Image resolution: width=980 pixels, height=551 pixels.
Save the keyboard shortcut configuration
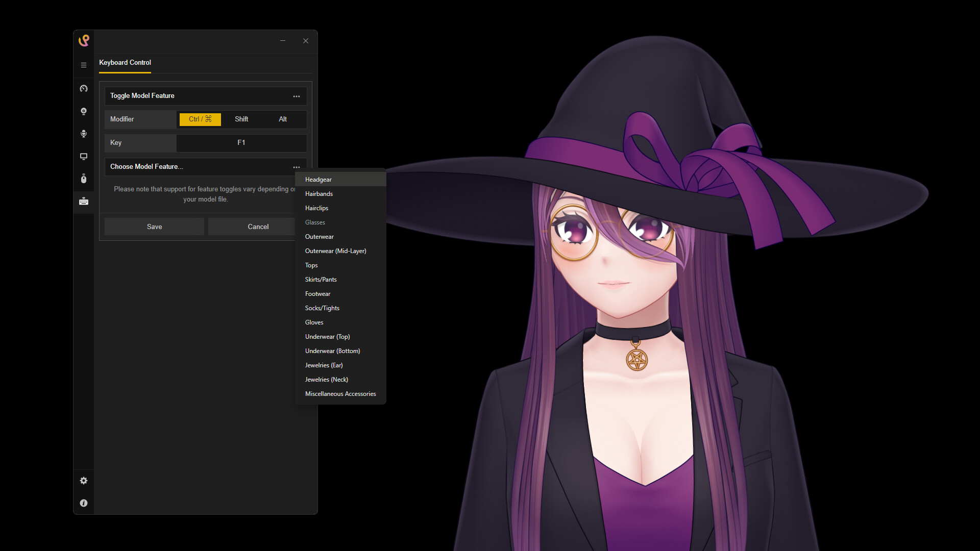tap(154, 226)
